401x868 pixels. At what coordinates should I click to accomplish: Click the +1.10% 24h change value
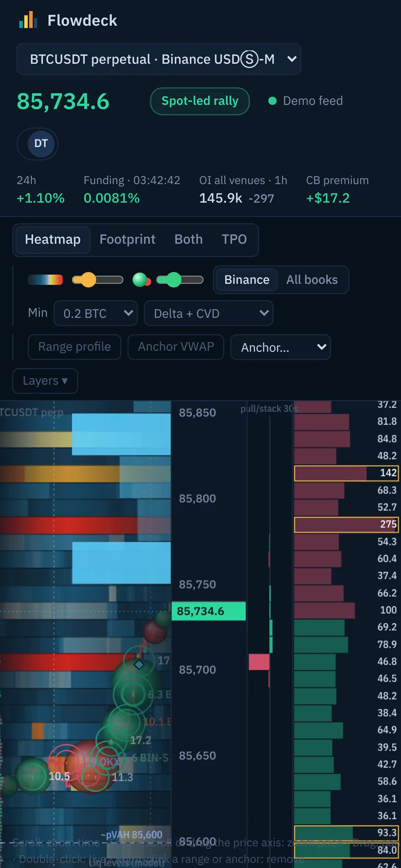click(x=41, y=198)
